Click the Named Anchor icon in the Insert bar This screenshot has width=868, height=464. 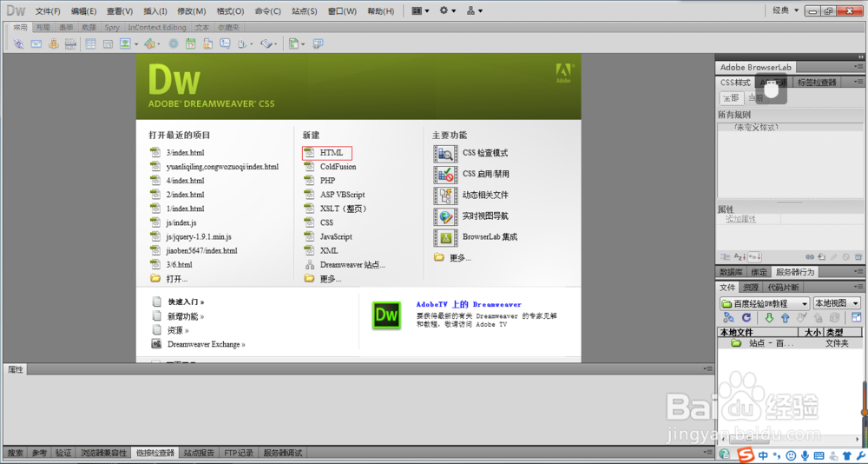53,43
